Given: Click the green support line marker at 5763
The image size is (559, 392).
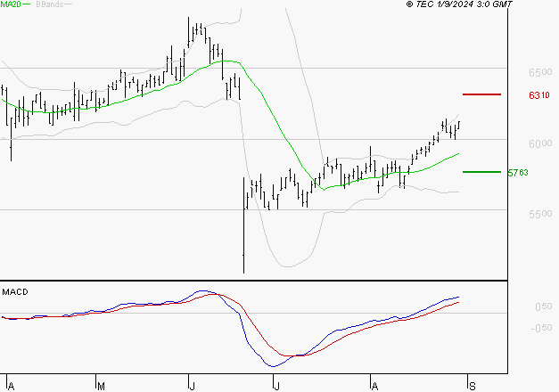Looking at the screenshot, I should [481, 172].
